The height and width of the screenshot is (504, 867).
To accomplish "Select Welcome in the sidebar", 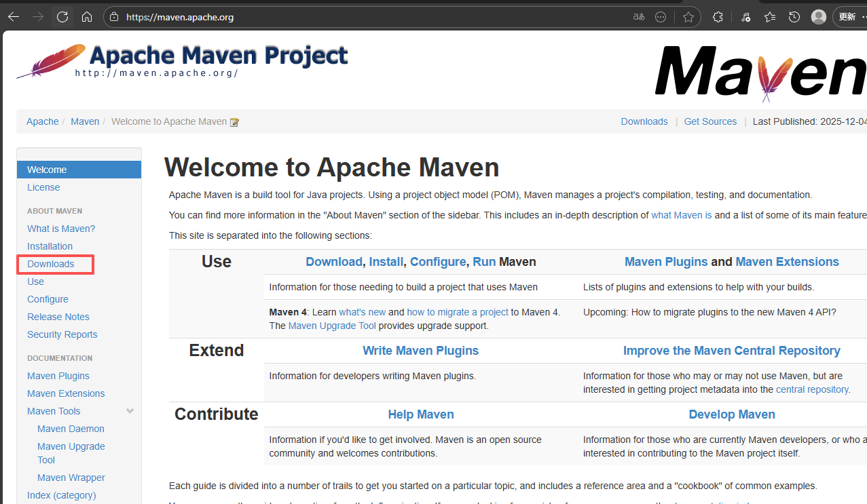I will pos(79,170).
